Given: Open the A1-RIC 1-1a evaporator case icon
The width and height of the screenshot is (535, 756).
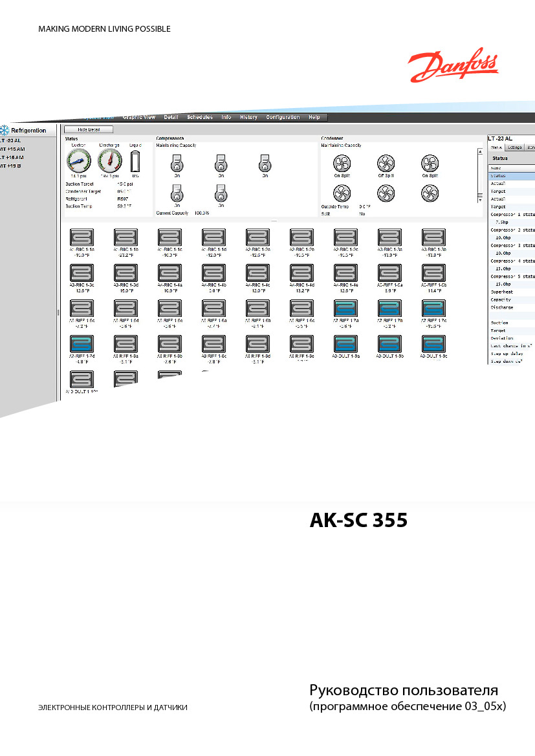Looking at the screenshot, I should coord(82,237).
